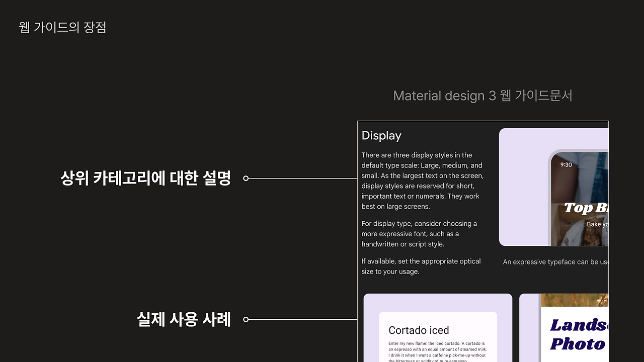The height and width of the screenshot is (362, 644).
Task: Select the paragraph starting "There are three display styles"
Action: (423, 180)
